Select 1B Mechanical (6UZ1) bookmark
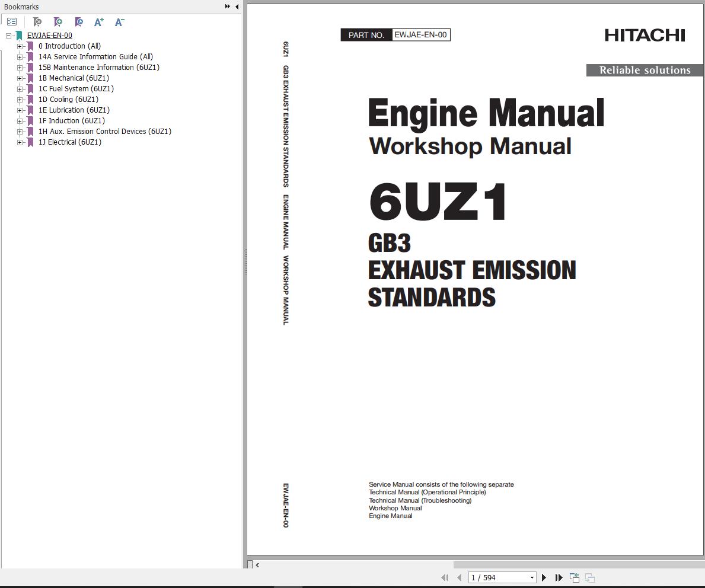Image resolution: width=705 pixels, height=588 pixels. 74,78
